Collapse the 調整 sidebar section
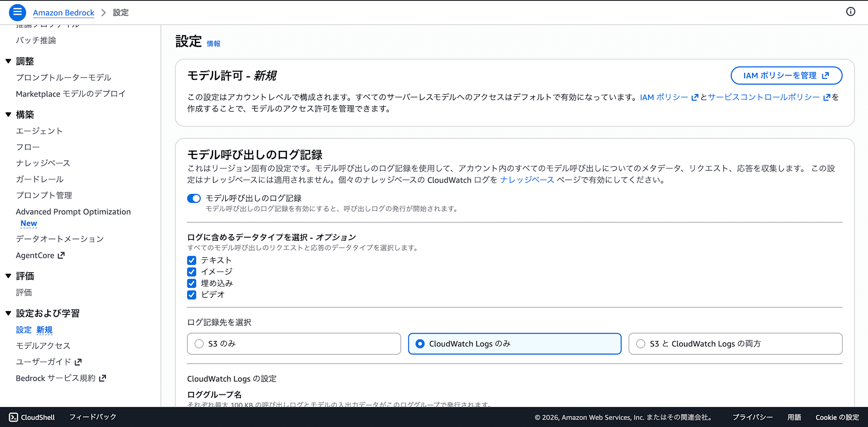Screen dimensions: 868x427 coord(8,61)
